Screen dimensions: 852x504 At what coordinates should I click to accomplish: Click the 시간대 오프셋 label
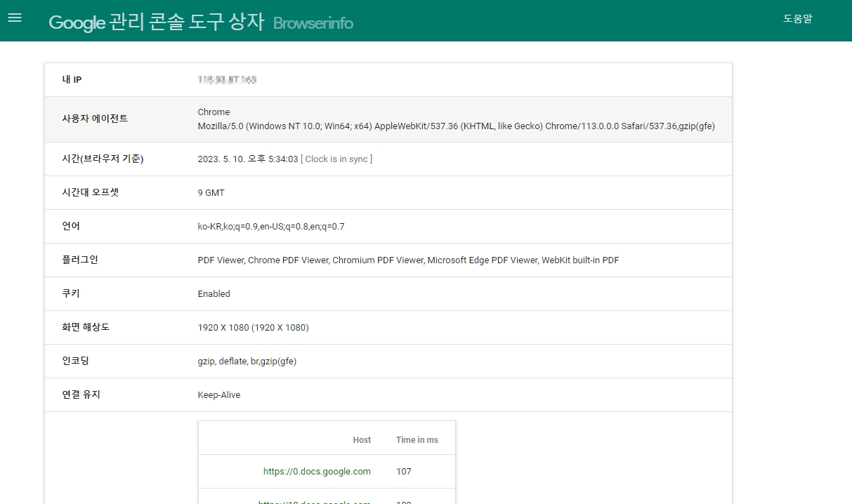(x=91, y=192)
